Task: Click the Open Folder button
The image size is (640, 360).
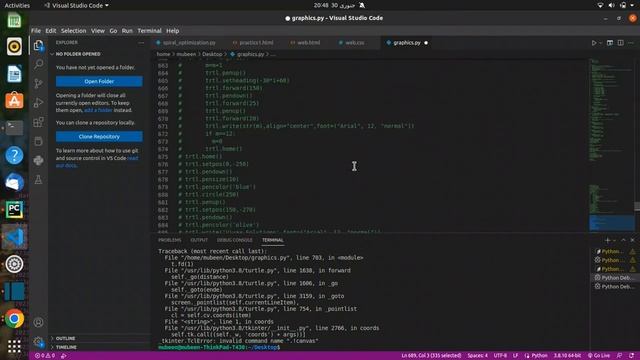Action: click(99, 81)
